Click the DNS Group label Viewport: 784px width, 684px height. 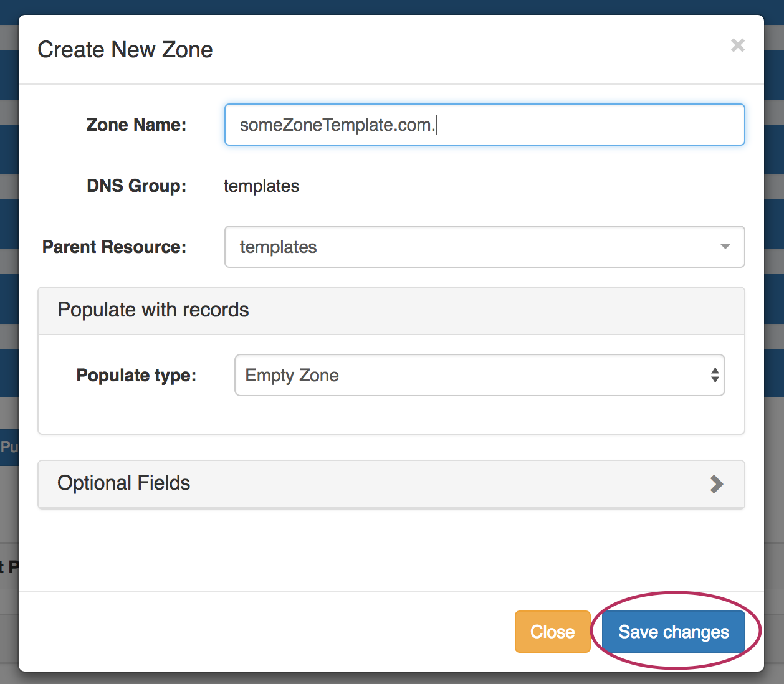tap(136, 186)
